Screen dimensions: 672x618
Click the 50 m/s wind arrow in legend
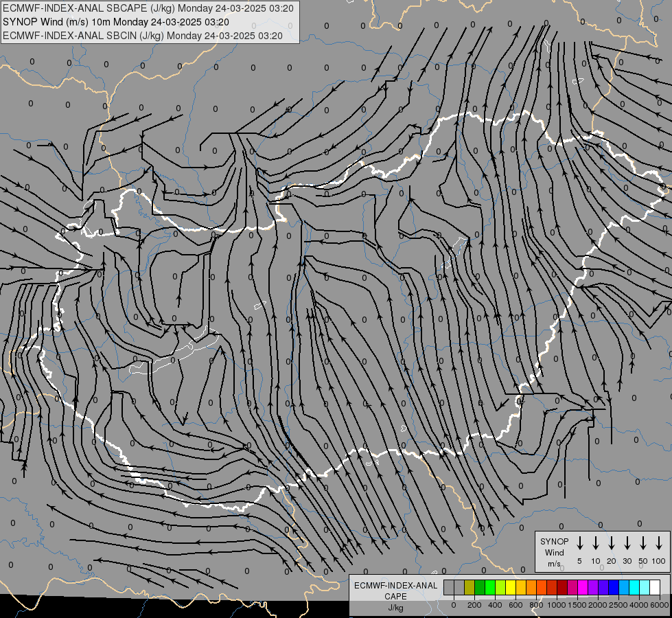[643, 542]
